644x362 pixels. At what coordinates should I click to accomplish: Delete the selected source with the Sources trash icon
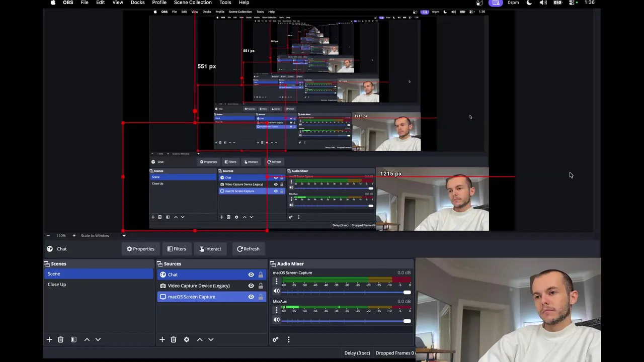173,340
